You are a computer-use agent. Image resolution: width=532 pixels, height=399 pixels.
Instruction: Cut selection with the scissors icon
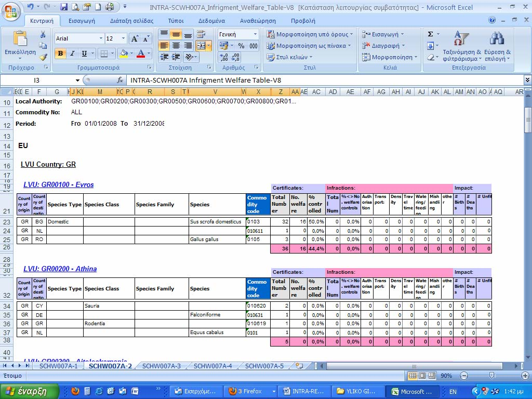tap(43, 35)
